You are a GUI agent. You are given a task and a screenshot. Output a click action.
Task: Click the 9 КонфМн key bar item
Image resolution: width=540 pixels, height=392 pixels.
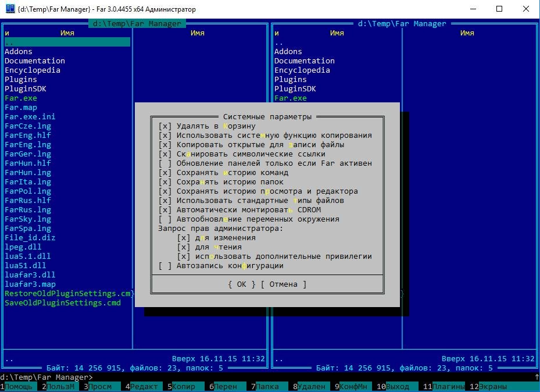point(352,387)
